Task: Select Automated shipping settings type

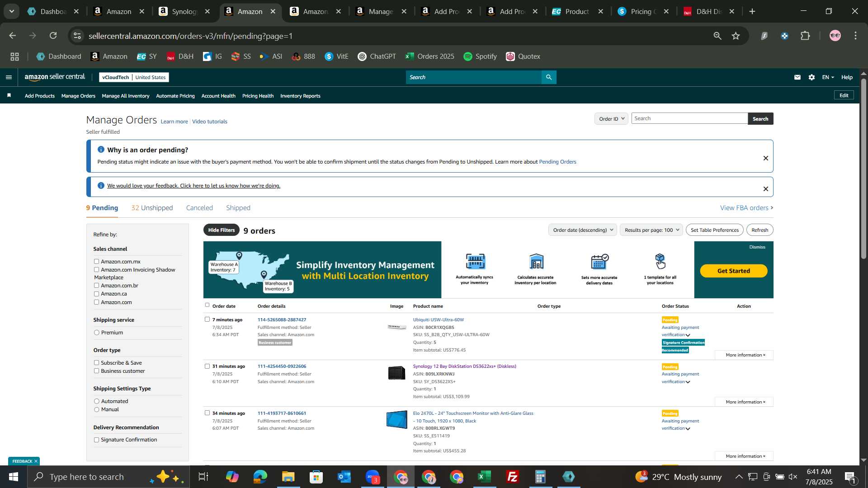Action: 96,401
